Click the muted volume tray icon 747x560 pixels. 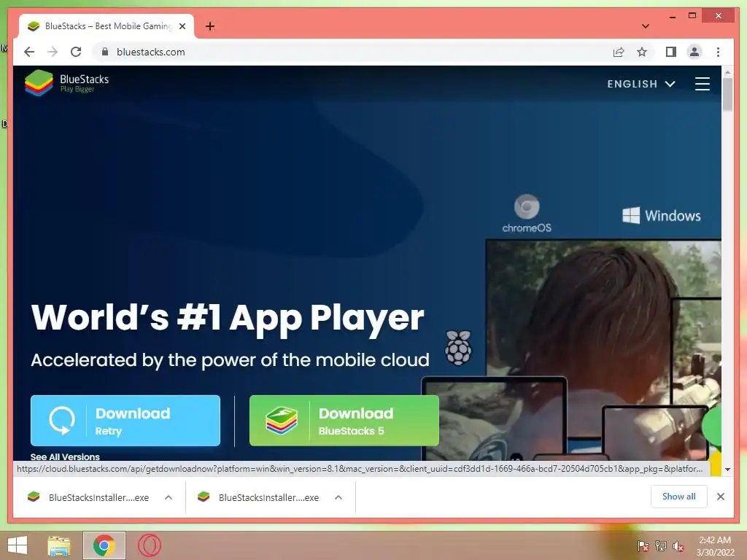[x=678, y=546]
